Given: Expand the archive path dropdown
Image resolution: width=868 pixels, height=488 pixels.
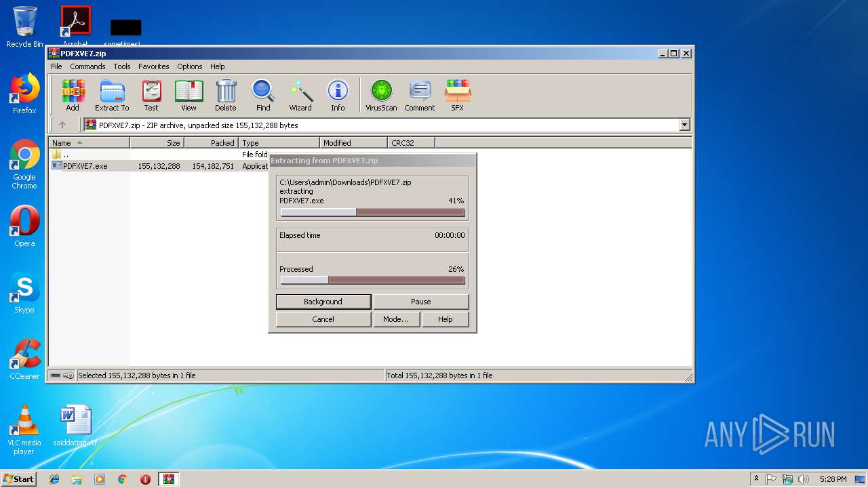Looking at the screenshot, I should [684, 125].
